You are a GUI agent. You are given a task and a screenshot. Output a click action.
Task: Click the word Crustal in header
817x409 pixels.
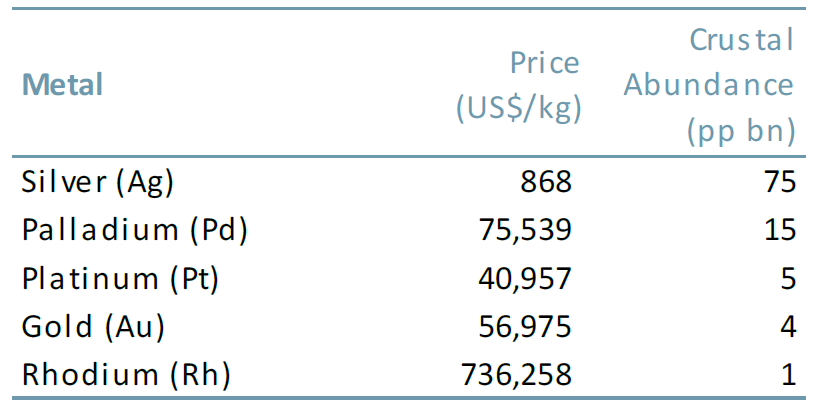tap(741, 40)
